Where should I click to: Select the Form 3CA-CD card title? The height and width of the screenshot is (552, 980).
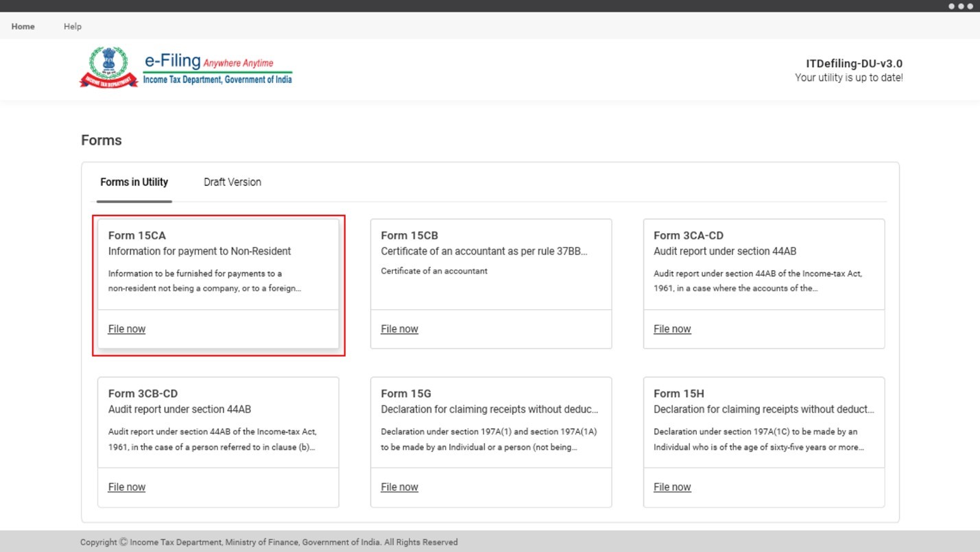tap(689, 236)
